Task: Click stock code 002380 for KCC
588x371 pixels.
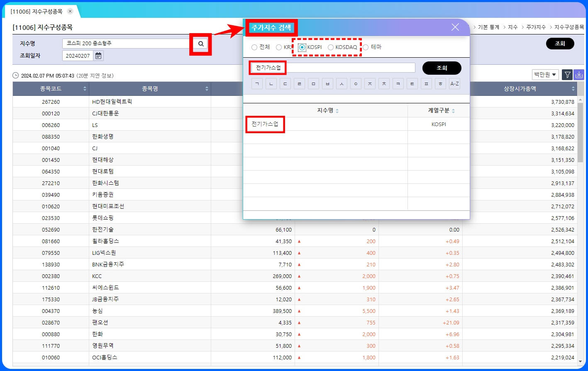Action: (x=51, y=276)
